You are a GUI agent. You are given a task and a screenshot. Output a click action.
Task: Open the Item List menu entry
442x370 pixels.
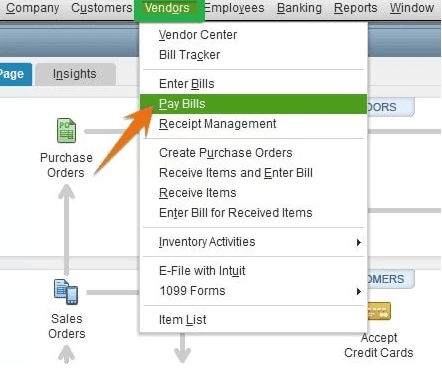(x=253, y=320)
